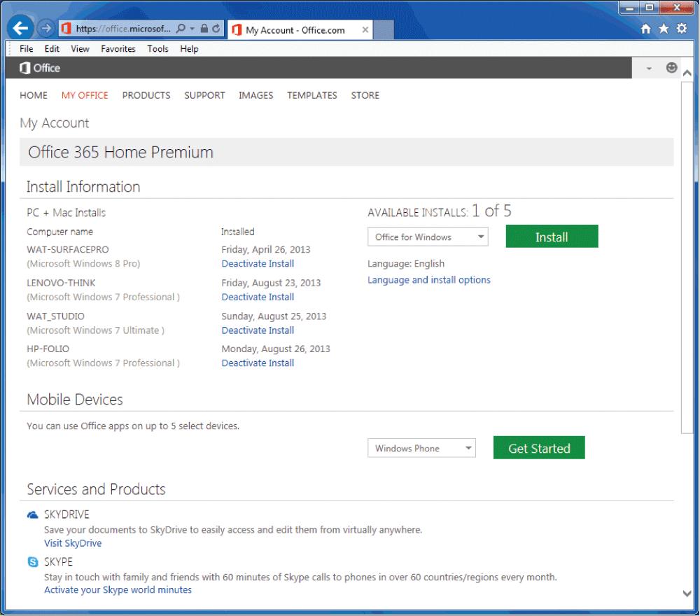
Task: Open the Favorites menu
Action: [x=118, y=49]
